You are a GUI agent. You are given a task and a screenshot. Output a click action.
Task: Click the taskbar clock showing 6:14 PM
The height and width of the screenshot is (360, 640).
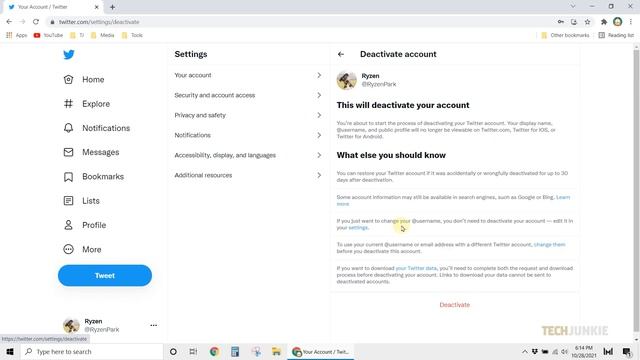tap(584, 351)
